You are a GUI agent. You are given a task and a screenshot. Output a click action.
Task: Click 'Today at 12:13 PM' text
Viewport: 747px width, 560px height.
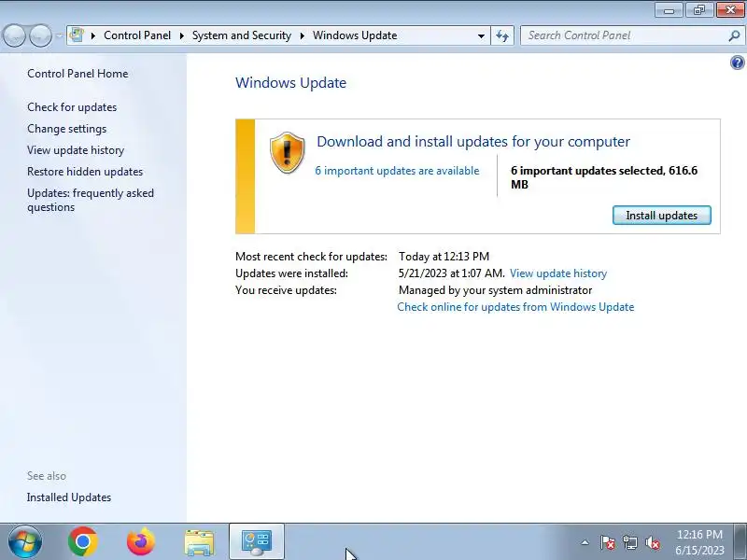pos(444,256)
